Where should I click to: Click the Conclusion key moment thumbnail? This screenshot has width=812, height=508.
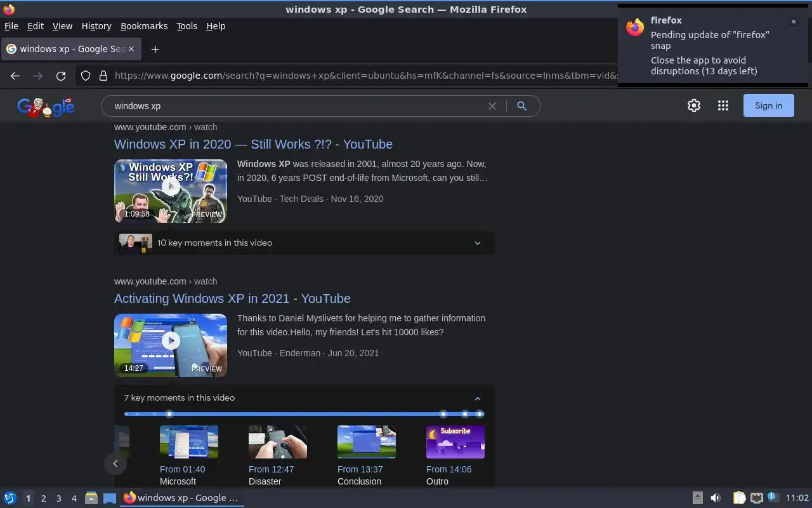click(x=367, y=442)
